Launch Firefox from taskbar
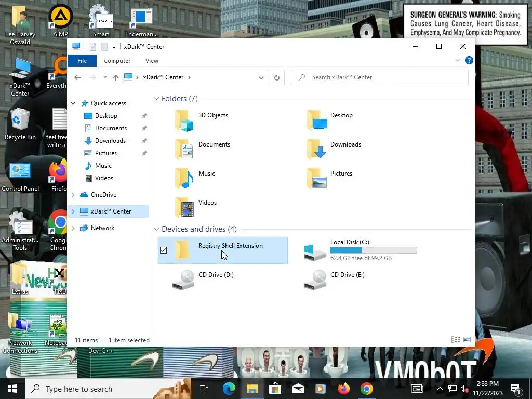The height and width of the screenshot is (399, 532). point(344,389)
